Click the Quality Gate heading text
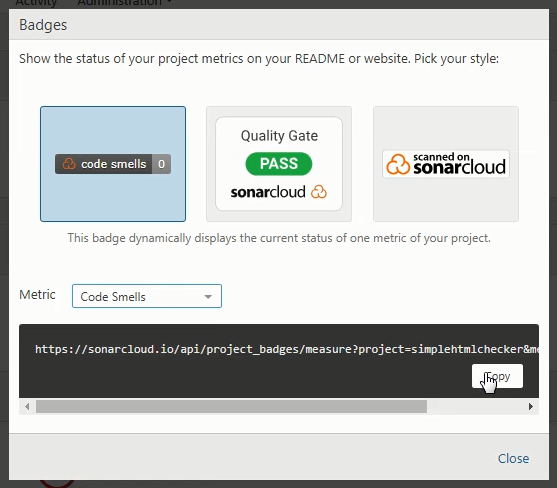Viewport: 557px width, 488px height. pyautogui.click(x=279, y=136)
